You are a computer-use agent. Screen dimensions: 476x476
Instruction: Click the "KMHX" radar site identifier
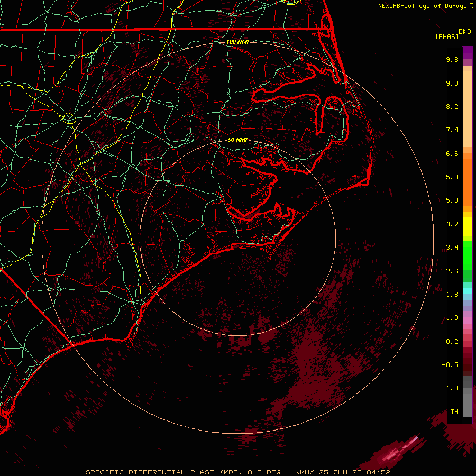(305, 472)
